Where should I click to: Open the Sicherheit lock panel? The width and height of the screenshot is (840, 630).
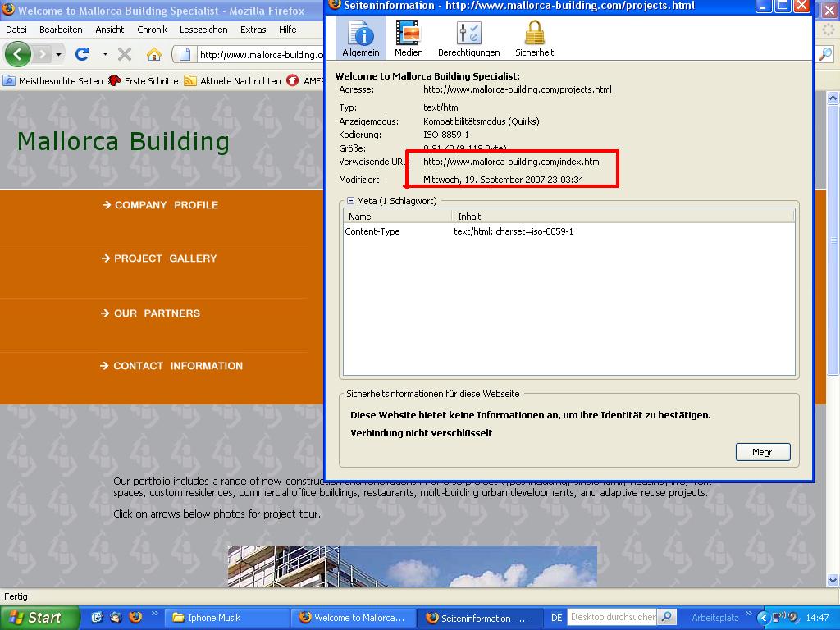[534, 37]
